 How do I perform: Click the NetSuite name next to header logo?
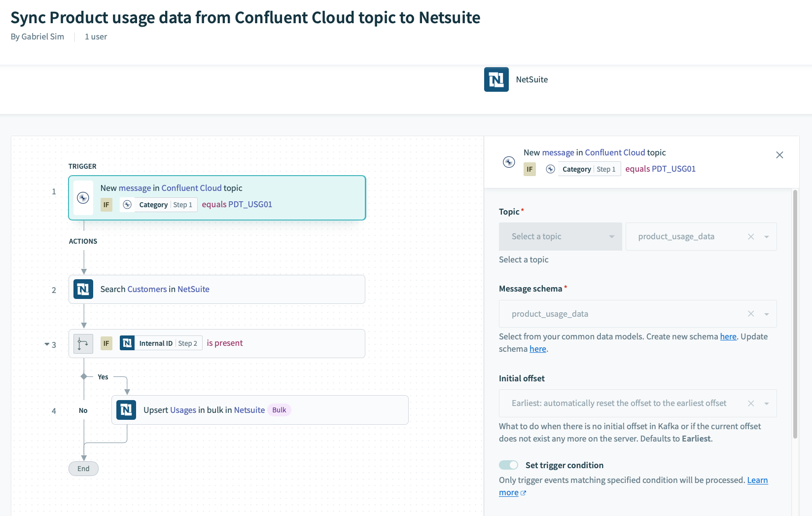[x=532, y=79]
